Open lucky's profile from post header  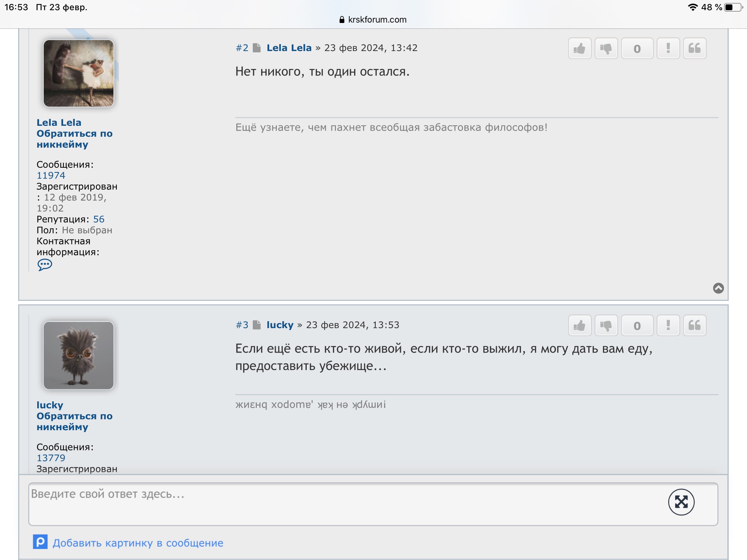[x=280, y=325]
